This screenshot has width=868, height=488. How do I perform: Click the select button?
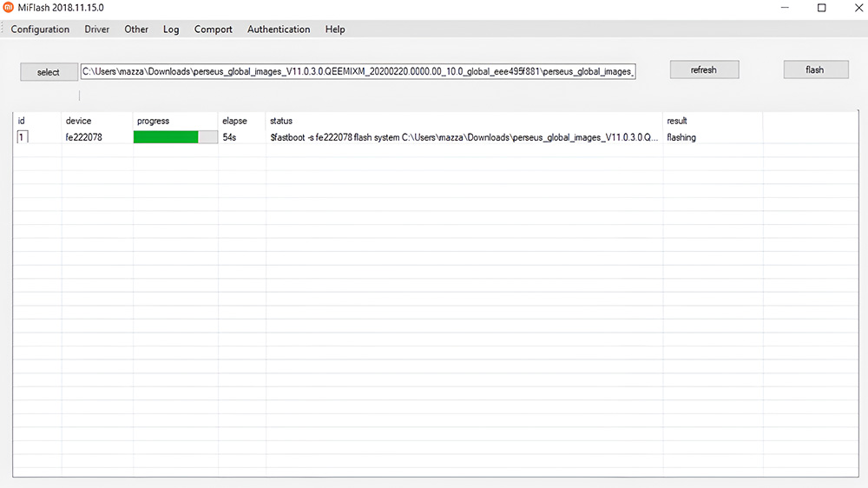(49, 72)
